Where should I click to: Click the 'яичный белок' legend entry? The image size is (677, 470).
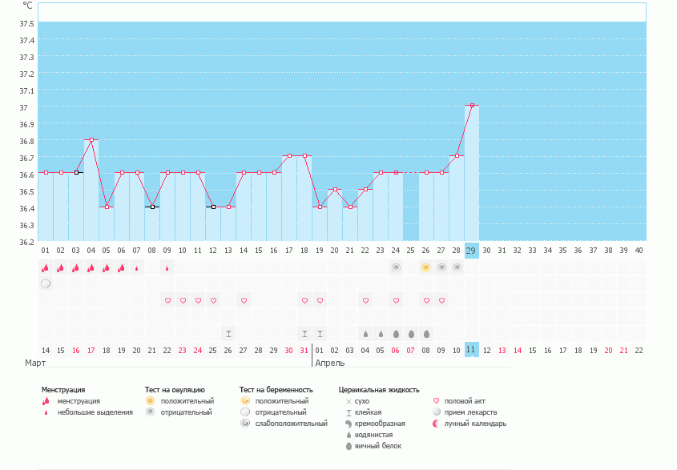[376, 446]
